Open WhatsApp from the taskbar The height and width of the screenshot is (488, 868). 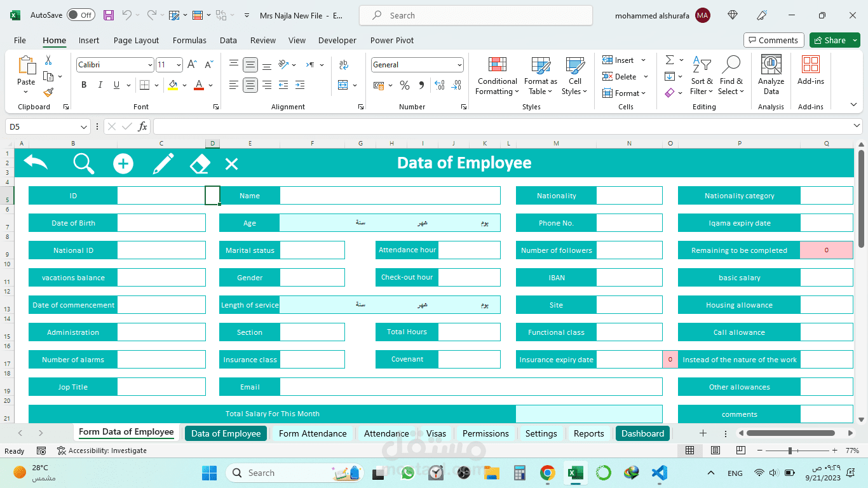click(x=407, y=473)
